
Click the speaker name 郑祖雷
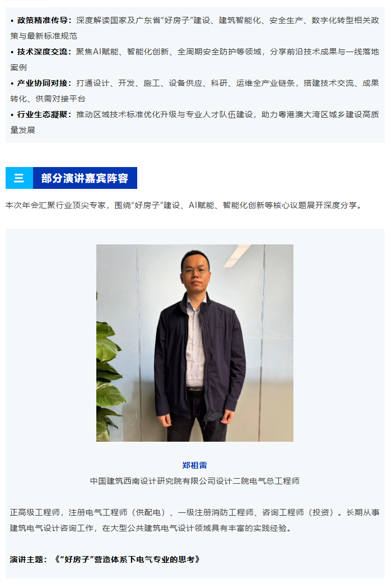(x=194, y=465)
